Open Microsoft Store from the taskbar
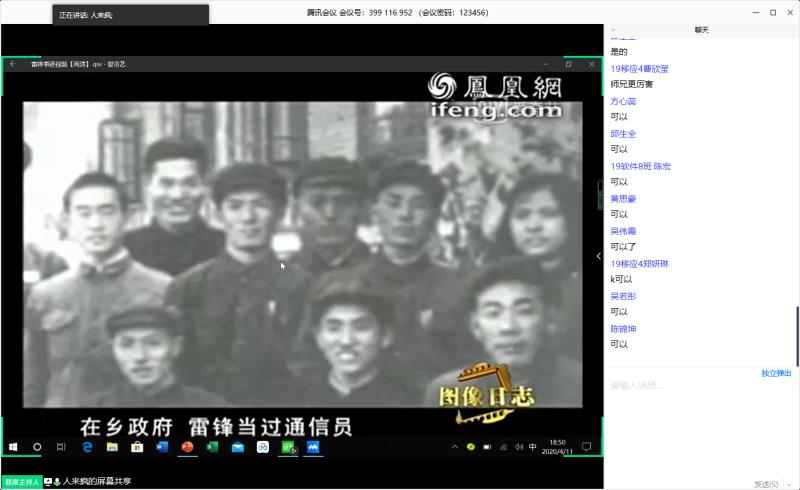 (137, 447)
